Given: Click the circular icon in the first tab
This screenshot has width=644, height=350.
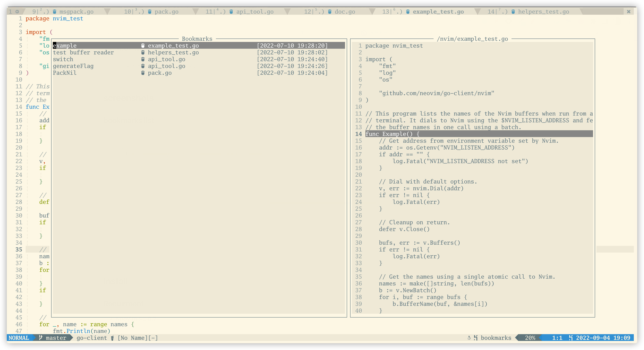Looking at the screenshot, I should [x=17, y=12].
